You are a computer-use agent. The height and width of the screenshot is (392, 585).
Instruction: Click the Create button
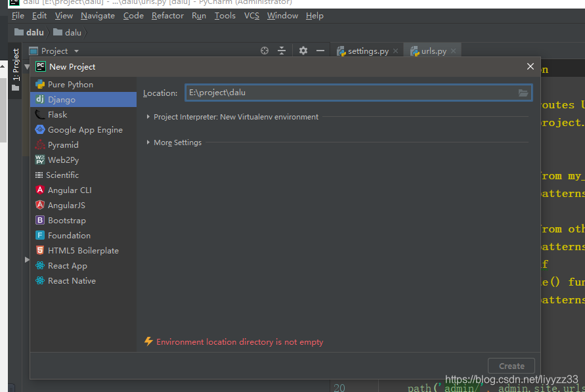click(x=511, y=366)
